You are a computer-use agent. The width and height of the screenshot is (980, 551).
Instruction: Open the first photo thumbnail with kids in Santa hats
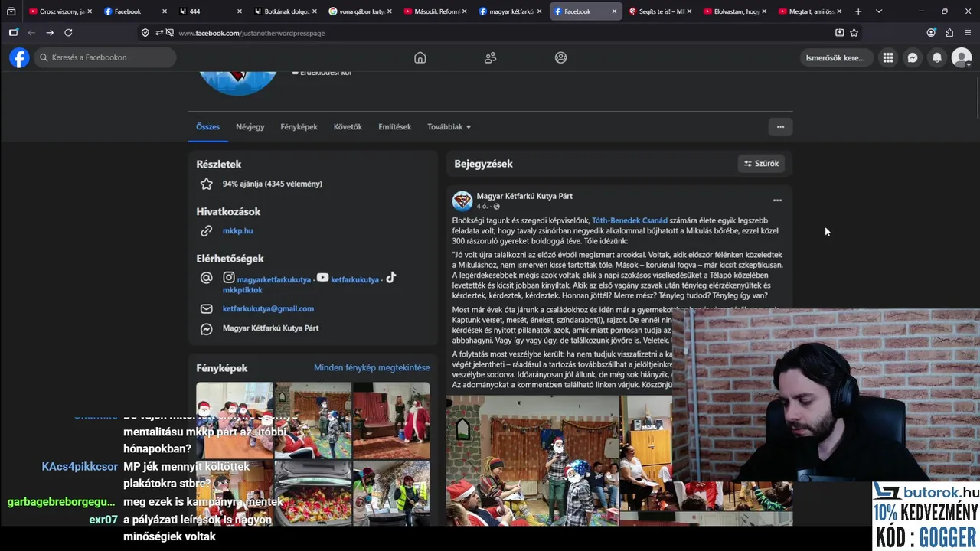[234, 420]
